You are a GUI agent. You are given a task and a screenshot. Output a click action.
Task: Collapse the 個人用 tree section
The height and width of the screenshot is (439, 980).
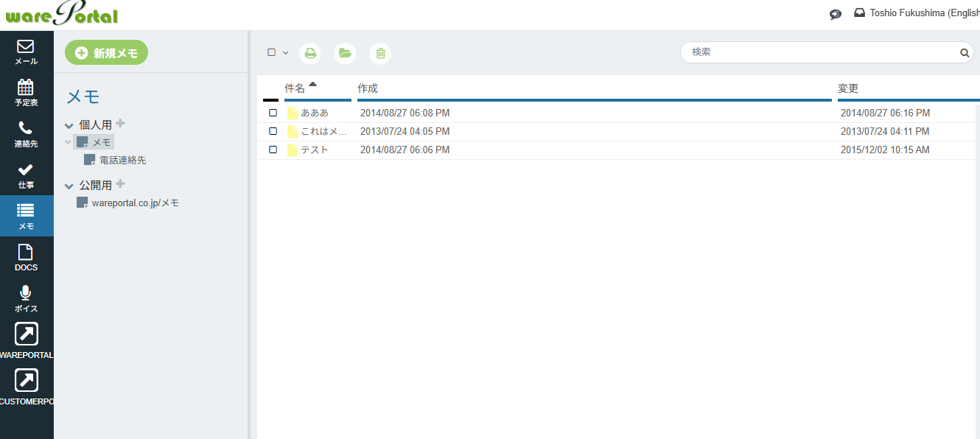[x=69, y=126]
